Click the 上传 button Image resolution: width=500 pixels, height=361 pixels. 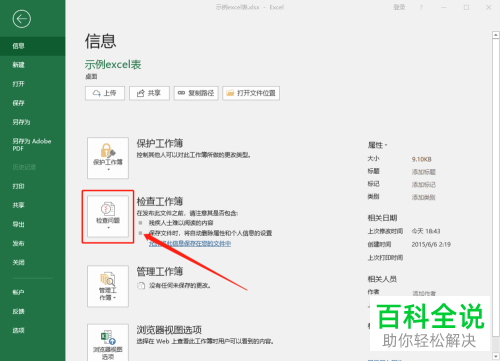tap(105, 93)
